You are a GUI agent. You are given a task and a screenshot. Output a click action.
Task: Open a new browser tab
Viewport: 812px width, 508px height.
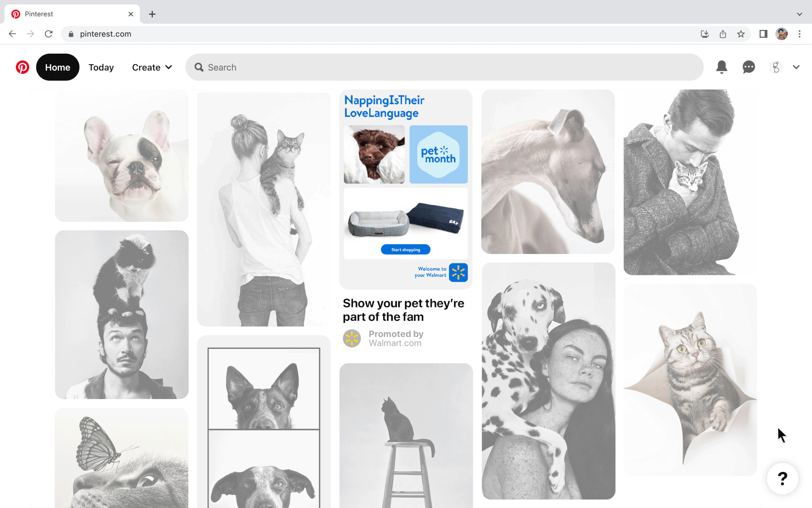click(x=152, y=14)
